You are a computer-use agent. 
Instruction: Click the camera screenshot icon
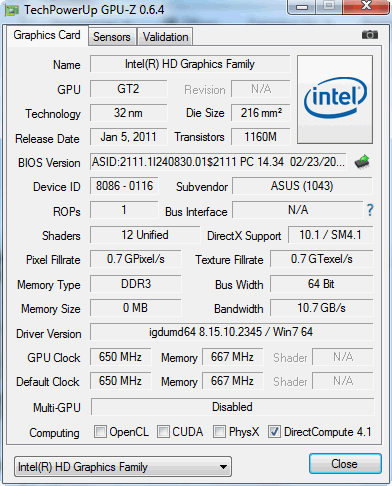pos(370,35)
